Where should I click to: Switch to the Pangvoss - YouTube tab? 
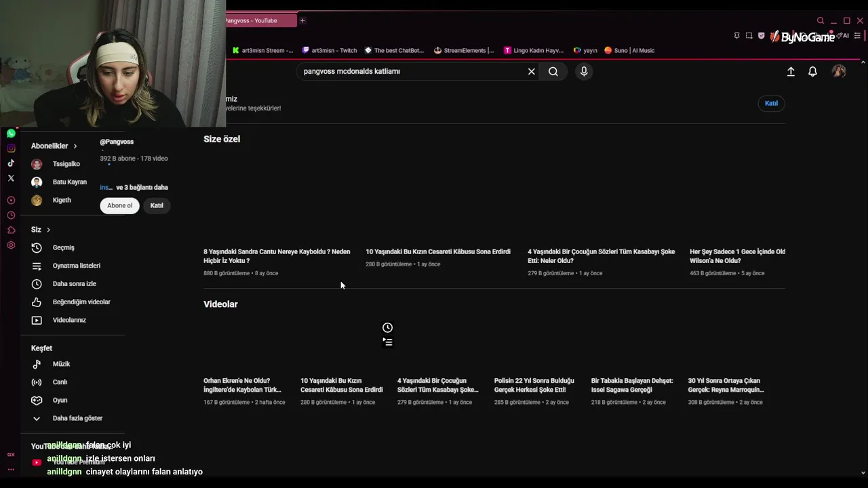(261, 20)
